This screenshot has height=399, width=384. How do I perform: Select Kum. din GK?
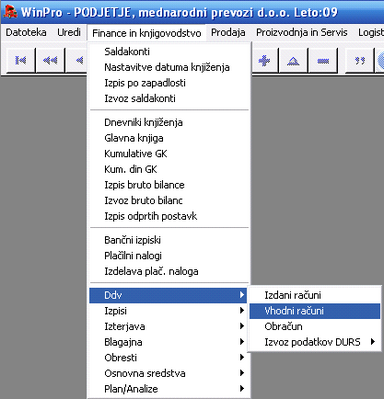point(169,169)
